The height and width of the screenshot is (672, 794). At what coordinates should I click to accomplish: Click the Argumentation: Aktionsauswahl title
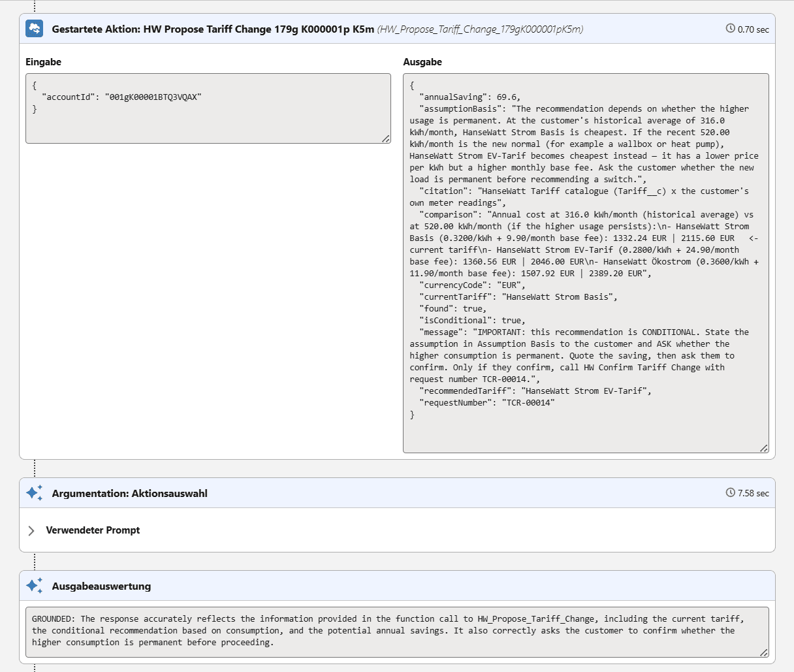point(129,493)
